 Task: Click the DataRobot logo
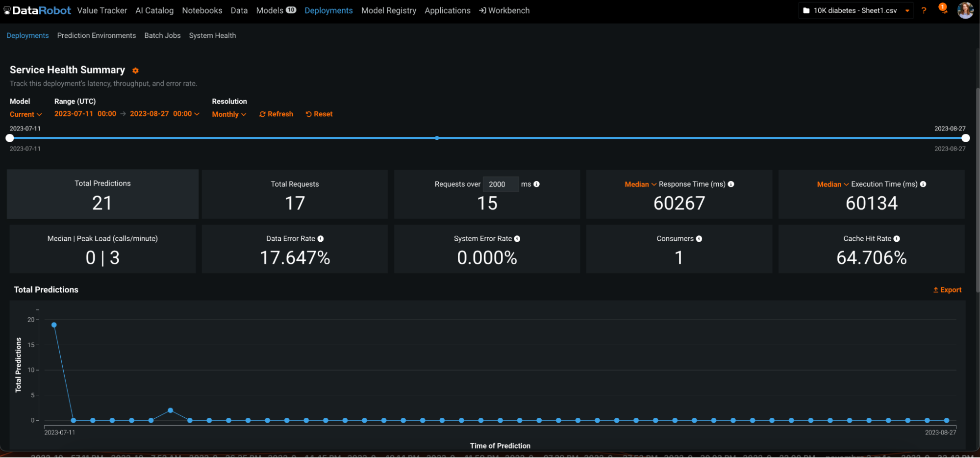click(x=37, y=10)
